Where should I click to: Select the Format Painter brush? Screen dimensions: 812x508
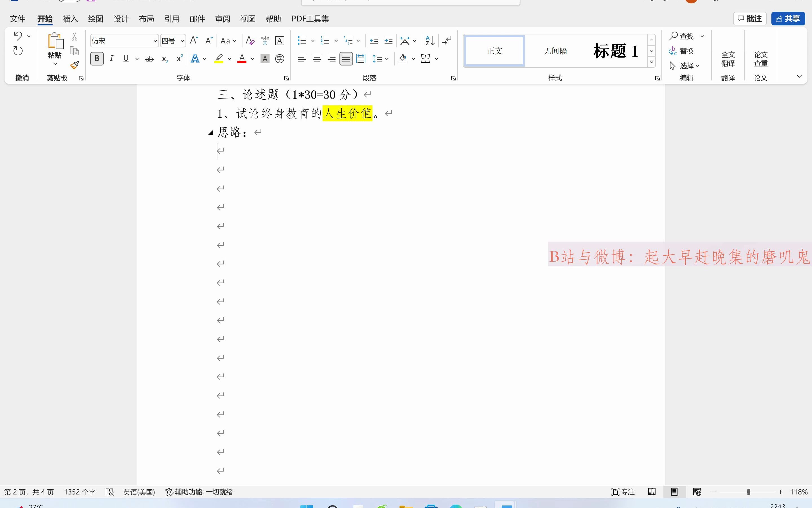[x=74, y=65]
